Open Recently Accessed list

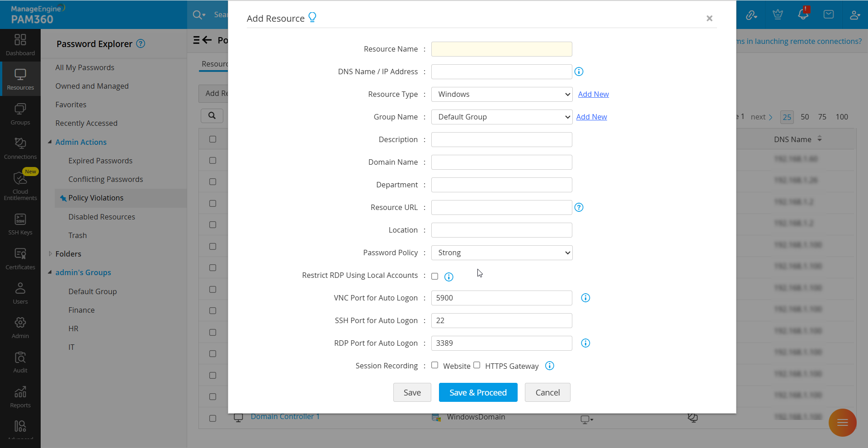(x=86, y=123)
